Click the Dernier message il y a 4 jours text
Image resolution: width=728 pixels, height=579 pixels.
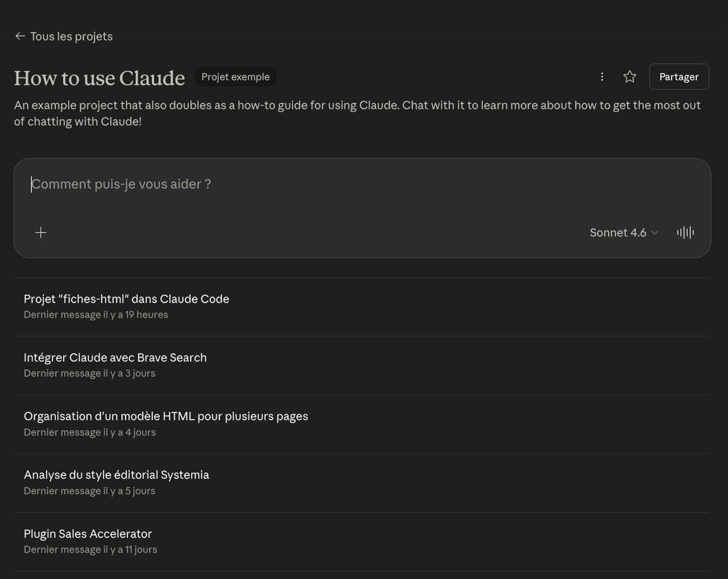pos(90,432)
